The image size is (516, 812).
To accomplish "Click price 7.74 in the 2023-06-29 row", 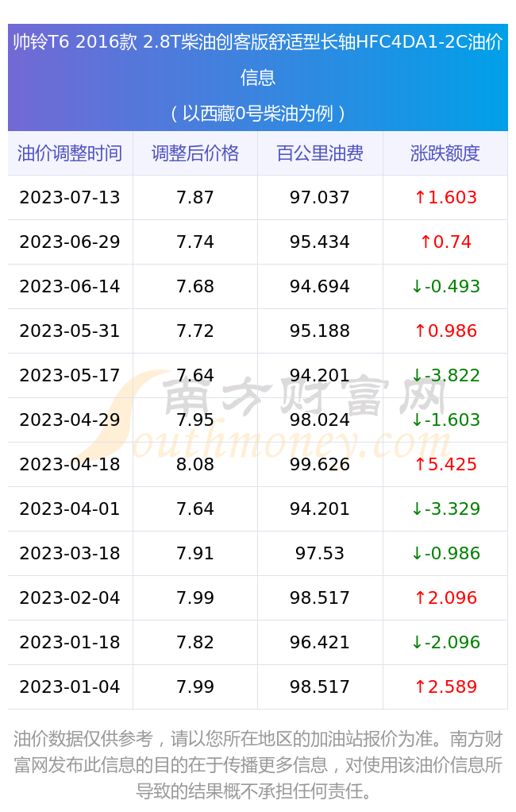I will [195, 242].
